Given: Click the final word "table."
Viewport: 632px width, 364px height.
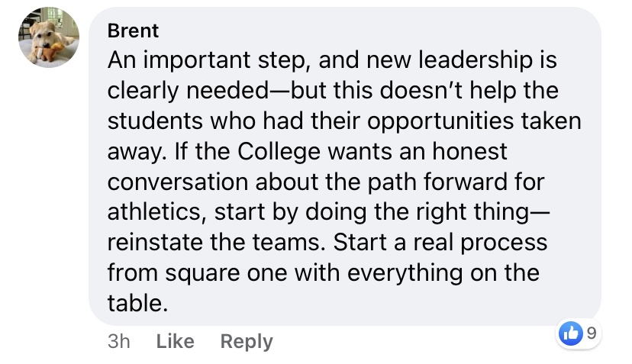Looking at the screenshot, I should coord(137,303).
